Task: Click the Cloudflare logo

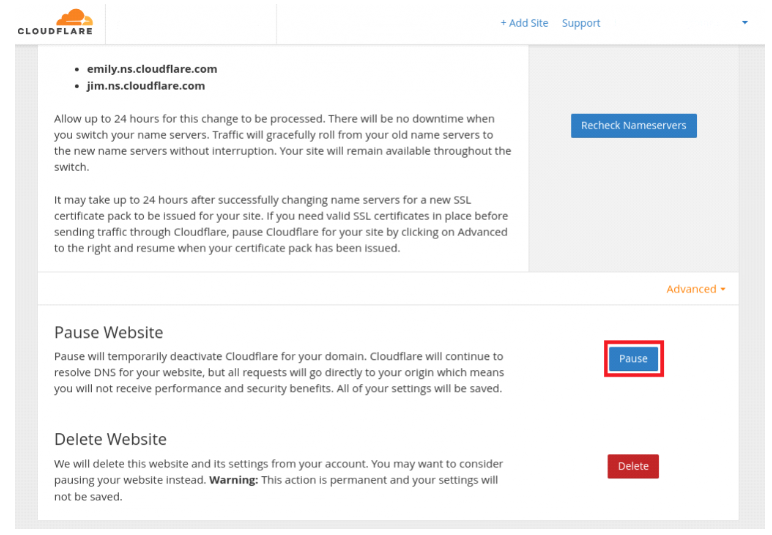Action: (x=55, y=22)
